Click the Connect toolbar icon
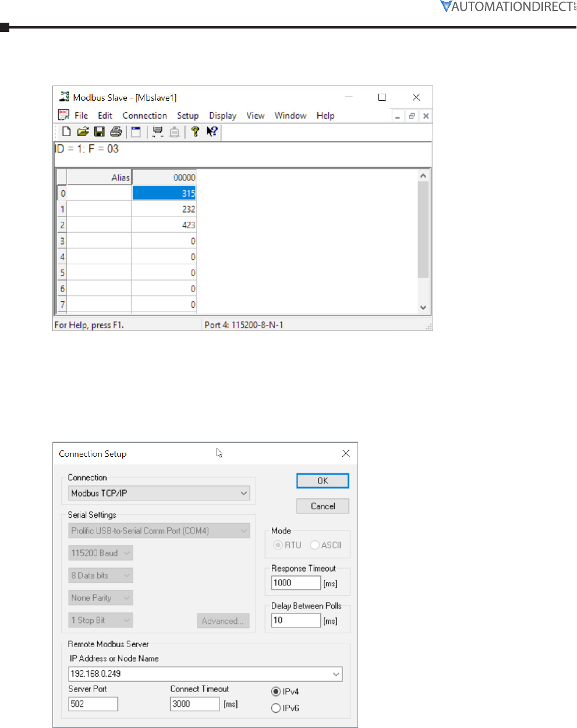This screenshot has width=577, height=728. click(157, 132)
